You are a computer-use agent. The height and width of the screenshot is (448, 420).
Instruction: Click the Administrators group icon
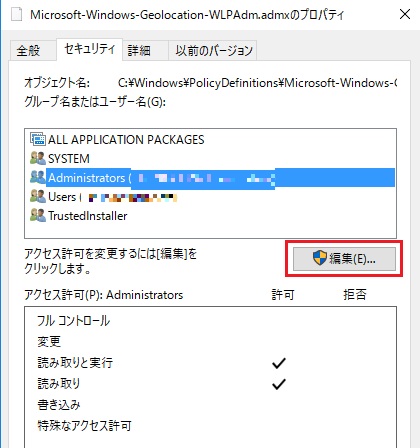38,177
